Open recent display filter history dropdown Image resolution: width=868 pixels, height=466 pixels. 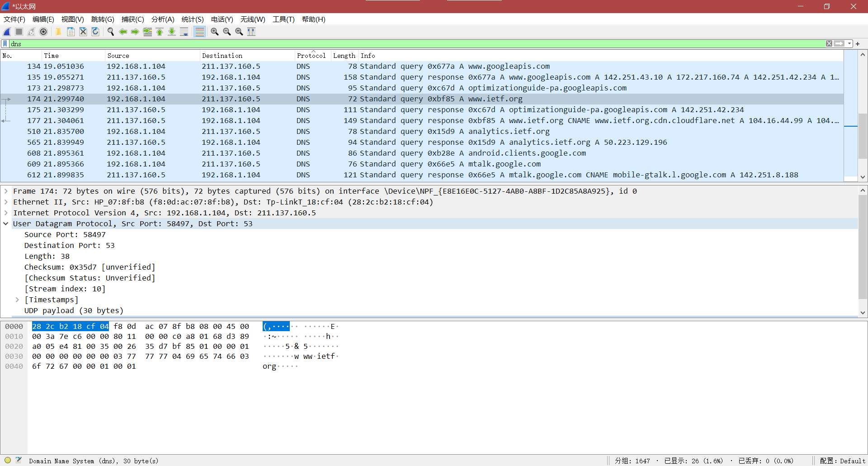[849, 44]
